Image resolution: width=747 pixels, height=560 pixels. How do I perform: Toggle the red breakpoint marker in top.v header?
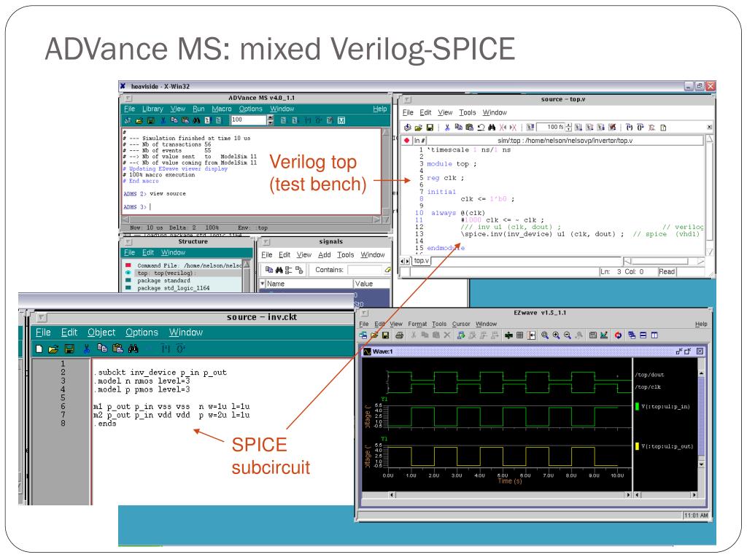pyautogui.click(x=406, y=141)
